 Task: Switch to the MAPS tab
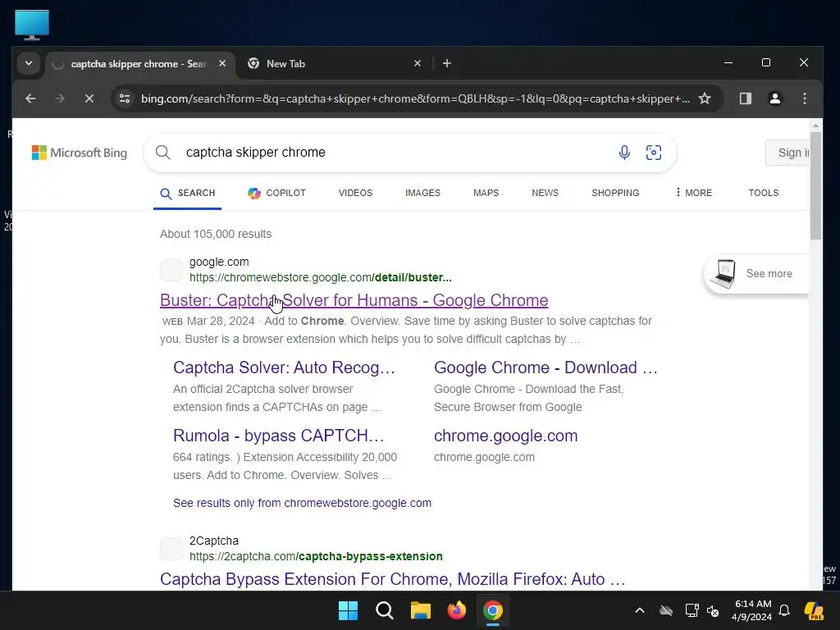pyautogui.click(x=486, y=193)
